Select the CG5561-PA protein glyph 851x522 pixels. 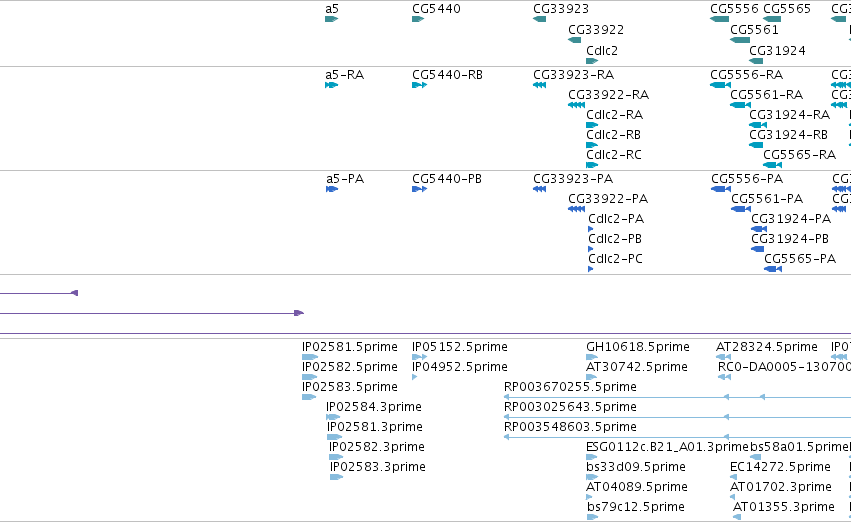click(741, 209)
